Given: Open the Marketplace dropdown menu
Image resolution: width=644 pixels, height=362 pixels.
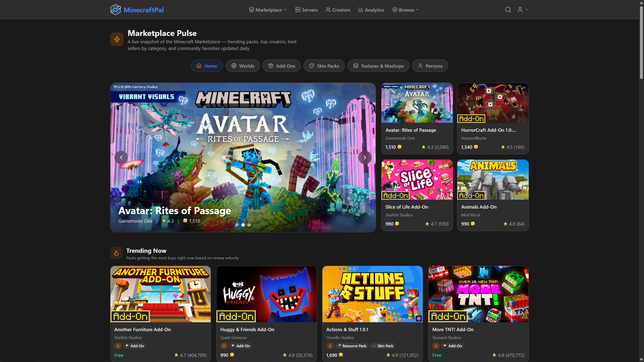Looking at the screenshot, I should coord(267,10).
